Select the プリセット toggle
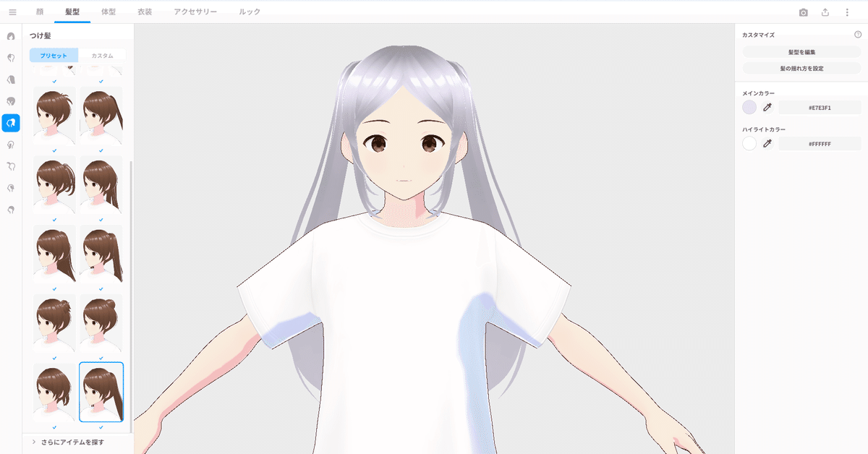Image resolution: width=868 pixels, height=454 pixels. point(54,56)
